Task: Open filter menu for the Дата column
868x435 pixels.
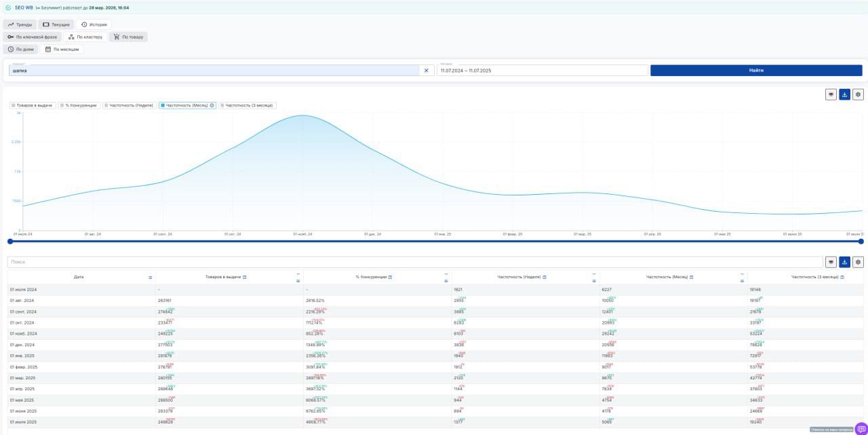Action: point(151,278)
